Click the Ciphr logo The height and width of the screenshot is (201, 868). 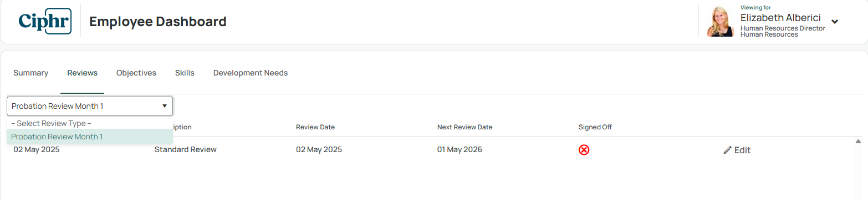tap(45, 22)
